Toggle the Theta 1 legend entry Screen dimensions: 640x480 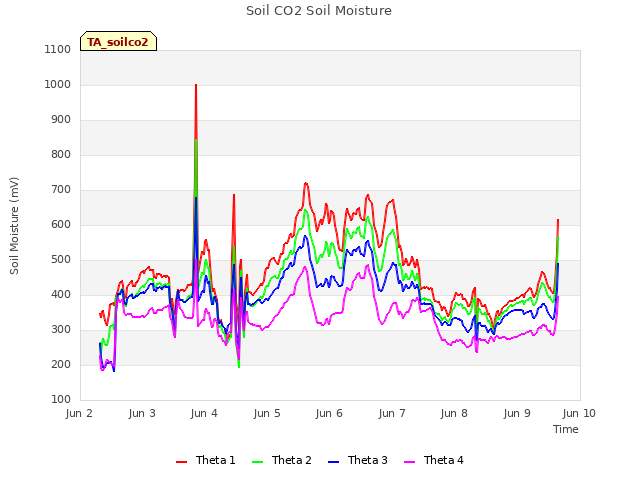[206, 460]
